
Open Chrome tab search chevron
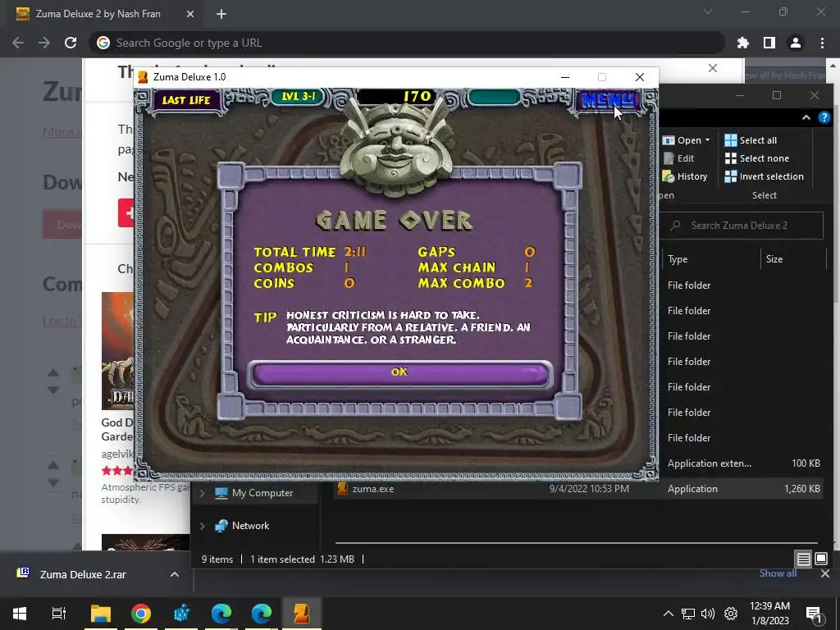708,11
